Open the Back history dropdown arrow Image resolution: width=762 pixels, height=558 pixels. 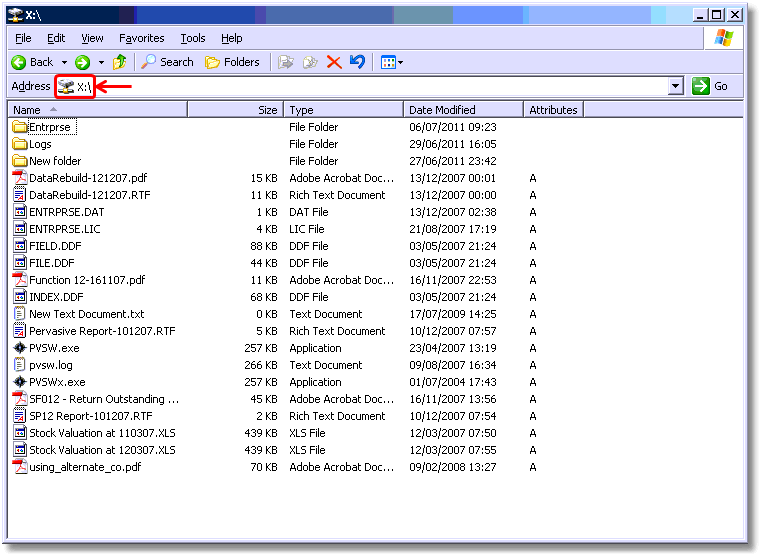tap(62, 62)
